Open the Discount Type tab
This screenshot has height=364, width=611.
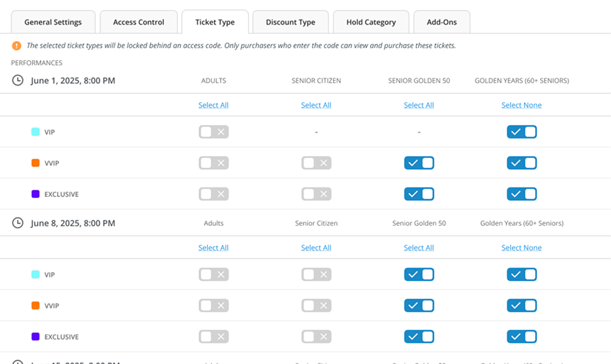coord(290,22)
